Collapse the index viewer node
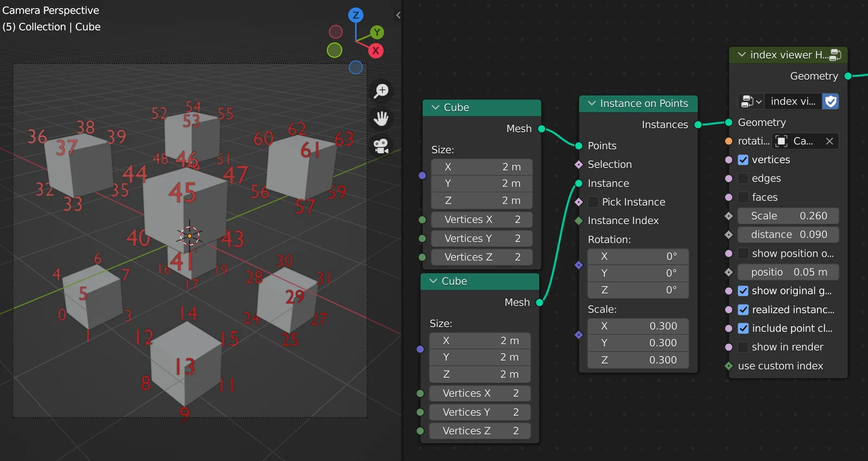The height and width of the screenshot is (461, 868). click(742, 55)
